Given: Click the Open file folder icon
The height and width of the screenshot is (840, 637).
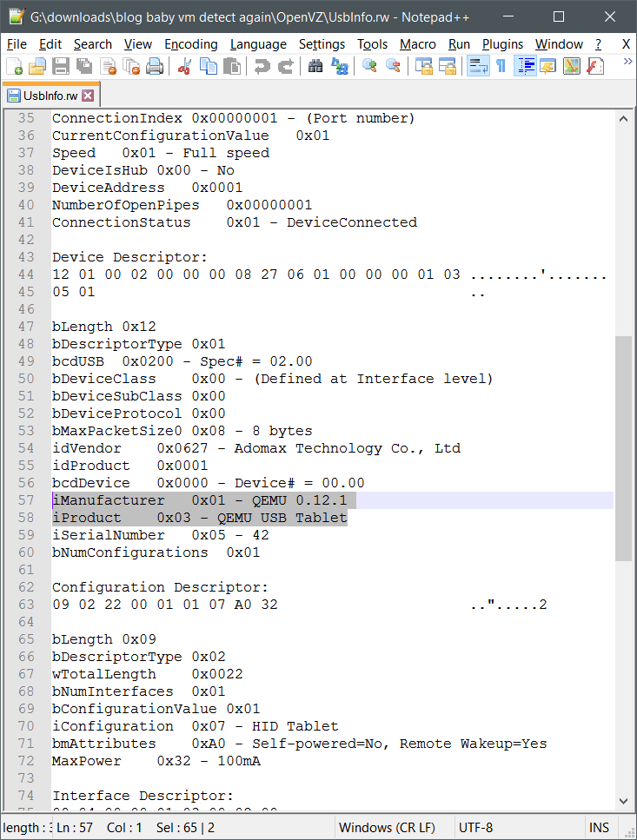Looking at the screenshot, I should (x=37, y=66).
